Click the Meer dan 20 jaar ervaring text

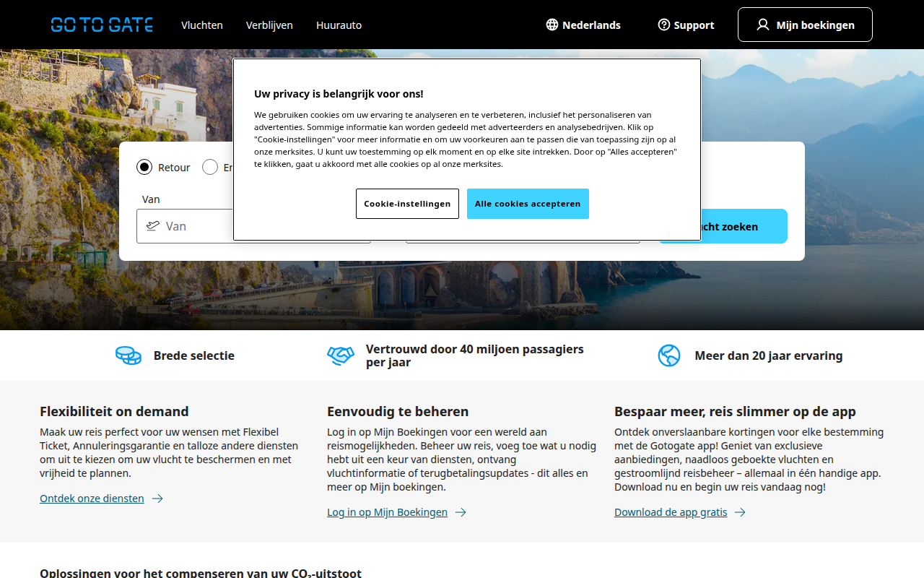click(769, 355)
